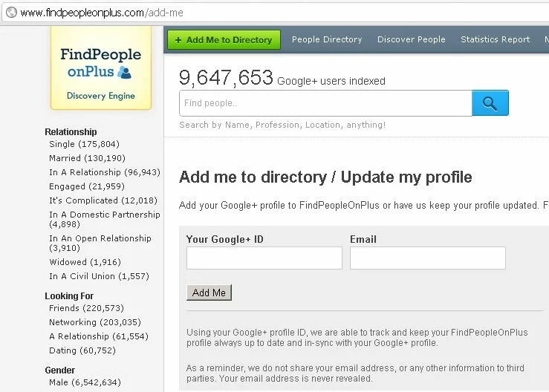Filter by gender Male (6,542,634)
Viewport: 549px width, 392px height.
coord(85,382)
